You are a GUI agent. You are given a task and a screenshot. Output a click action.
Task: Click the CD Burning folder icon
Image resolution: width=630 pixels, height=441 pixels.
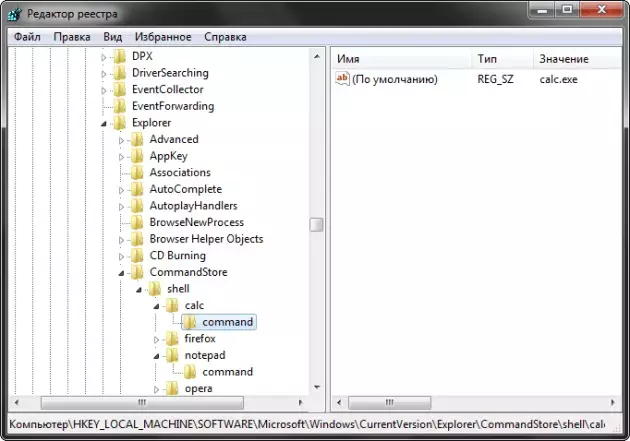(x=137, y=255)
